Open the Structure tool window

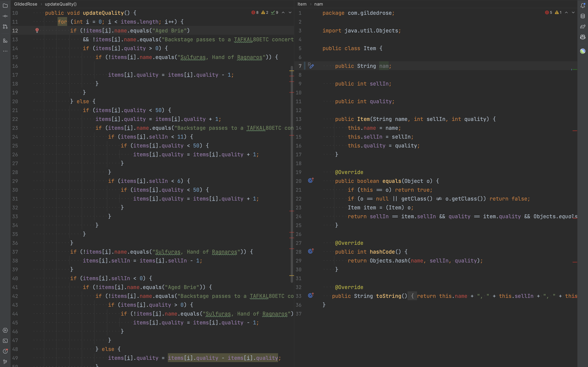(x=5, y=40)
